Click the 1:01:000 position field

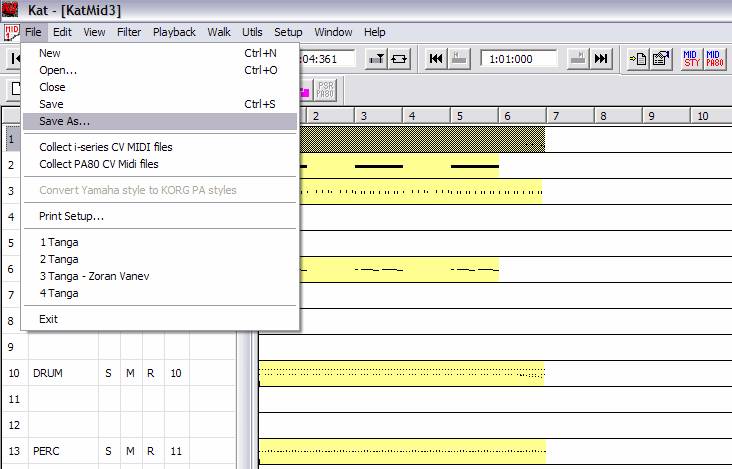(x=519, y=59)
